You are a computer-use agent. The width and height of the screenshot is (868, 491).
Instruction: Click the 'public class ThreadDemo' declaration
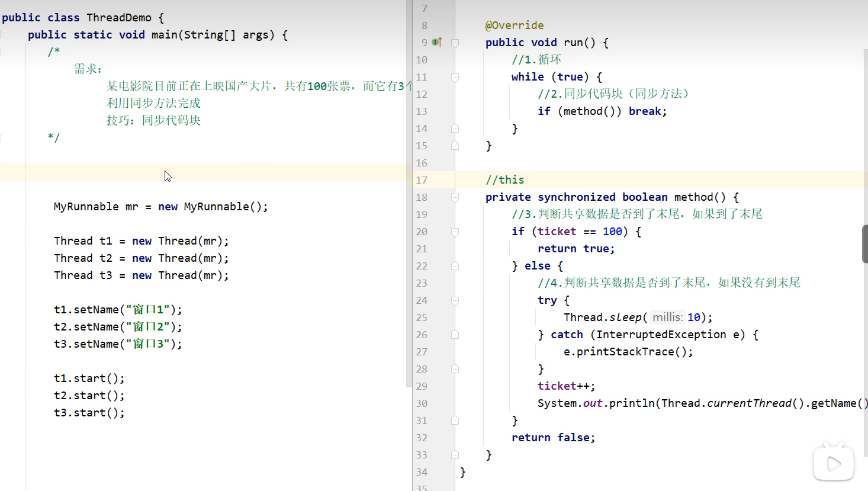(x=83, y=18)
